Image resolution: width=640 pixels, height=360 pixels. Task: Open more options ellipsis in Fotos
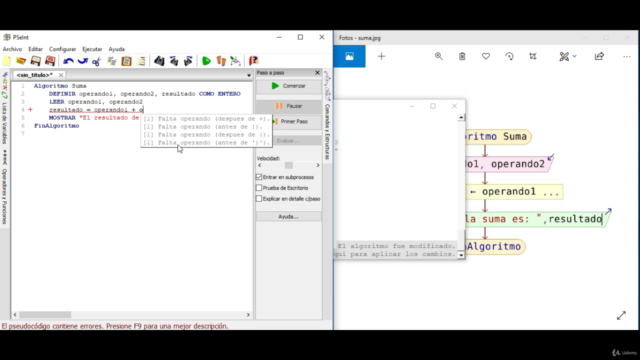click(627, 56)
